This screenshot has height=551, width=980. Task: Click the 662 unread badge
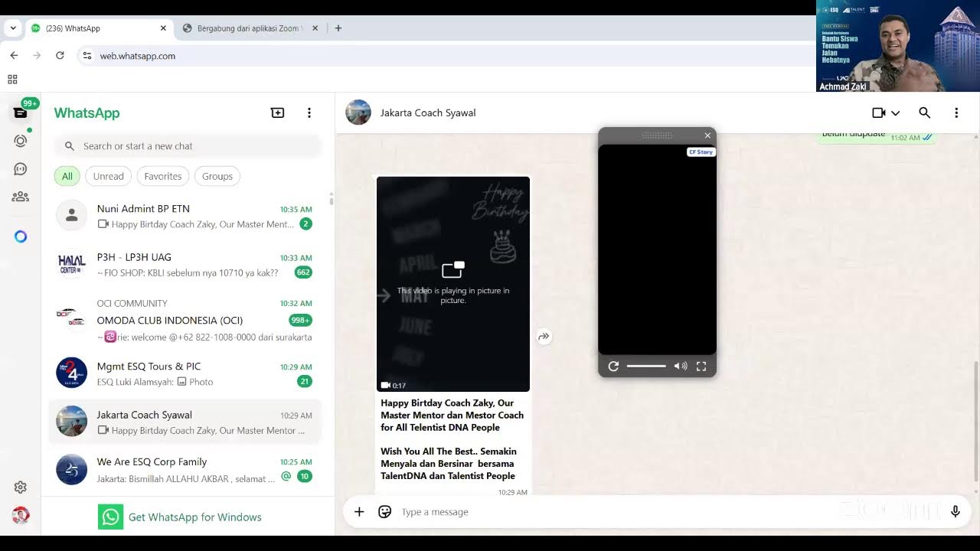303,272
